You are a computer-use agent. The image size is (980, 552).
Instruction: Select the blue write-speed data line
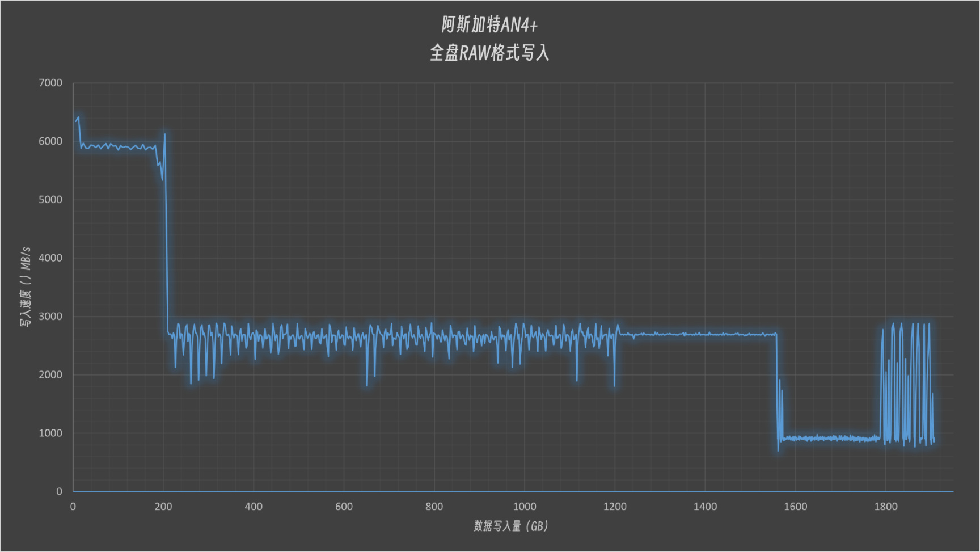click(x=698, y=334)
